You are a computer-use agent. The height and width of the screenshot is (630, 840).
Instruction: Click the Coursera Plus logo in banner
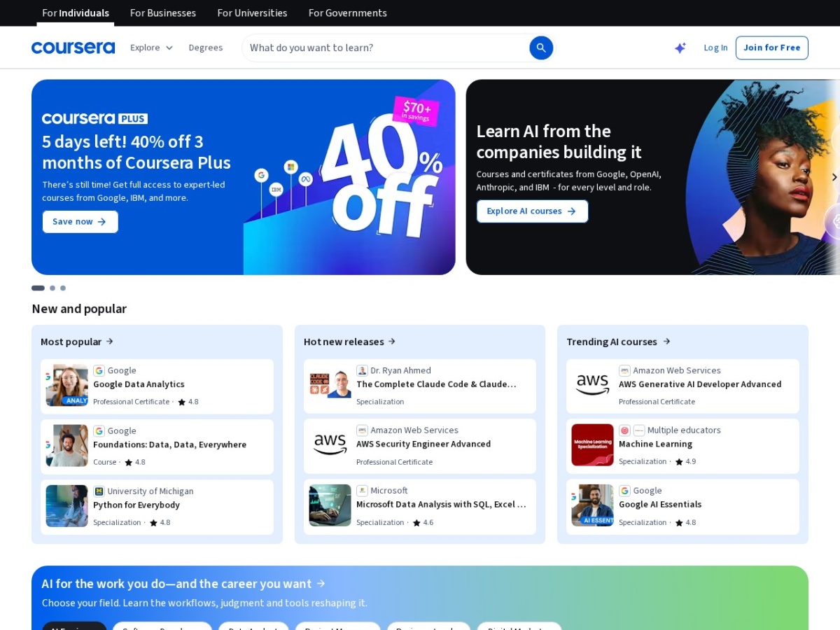pyautogui.click(x=94, y=118)
